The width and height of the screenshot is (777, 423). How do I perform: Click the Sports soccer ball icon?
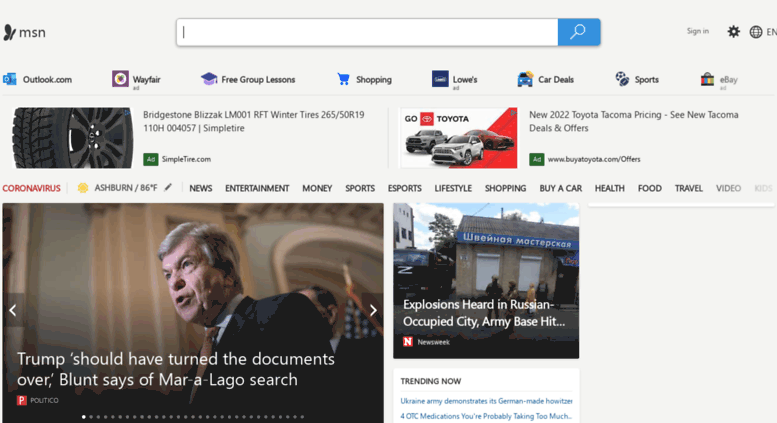(622, 79)
